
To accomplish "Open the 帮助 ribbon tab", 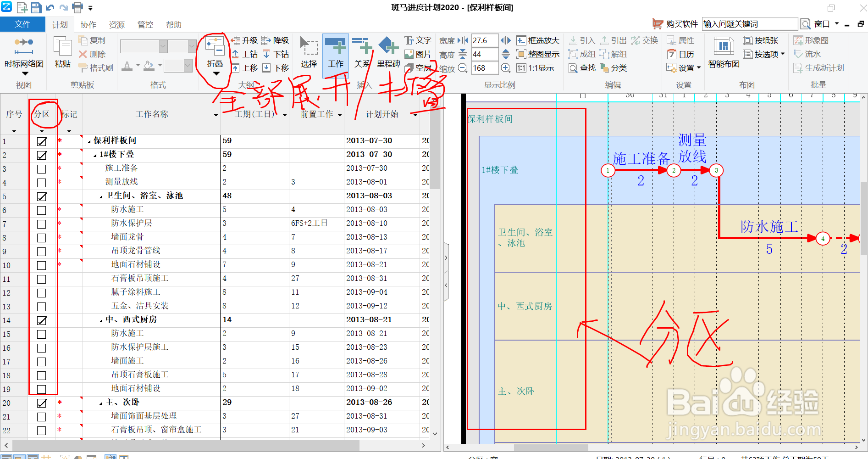I will (x=173, y=25).
